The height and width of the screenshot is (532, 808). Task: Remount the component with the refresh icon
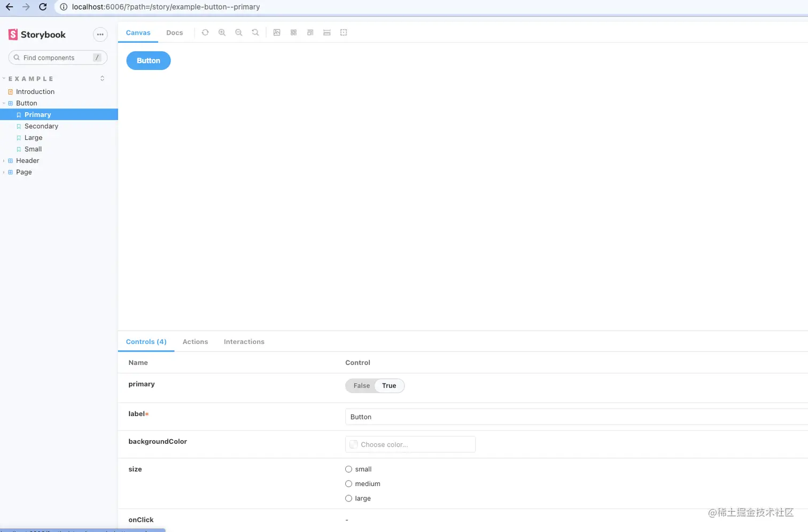[x=205, y=32]
